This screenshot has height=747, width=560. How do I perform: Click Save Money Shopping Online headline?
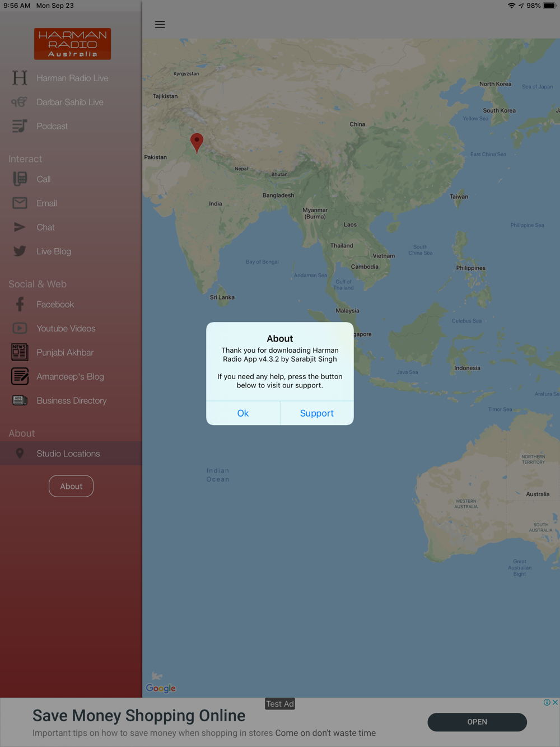[x=139, y=716]
